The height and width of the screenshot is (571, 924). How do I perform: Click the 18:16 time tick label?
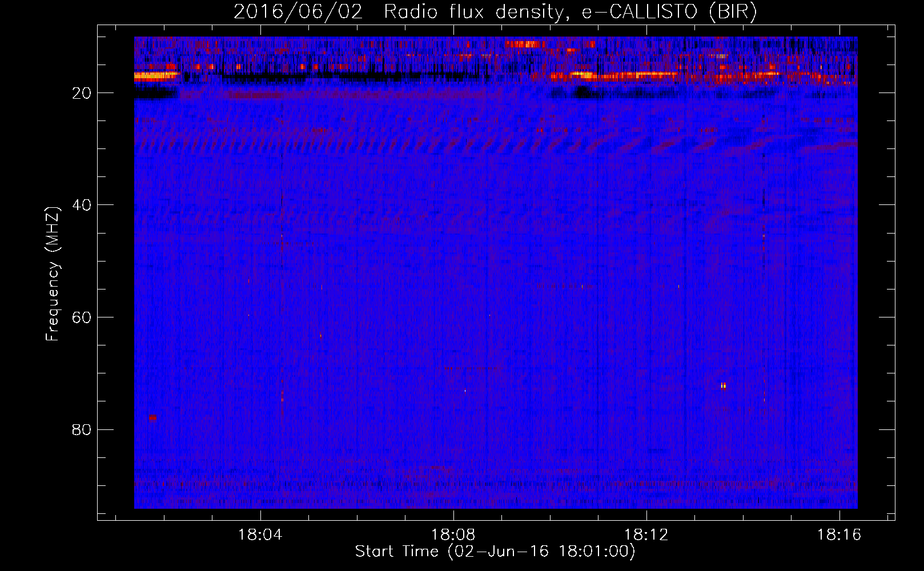click(839, 535)
